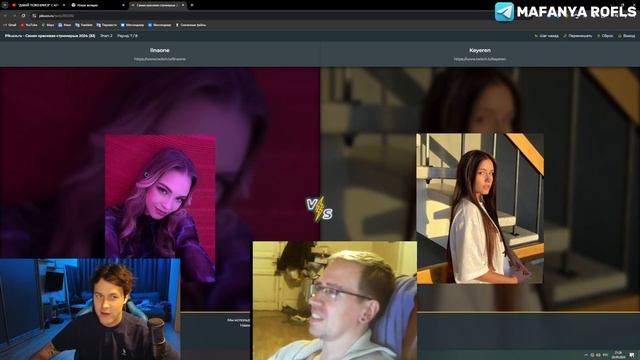Open the YouTube bookmark

(x=29, y=25)
